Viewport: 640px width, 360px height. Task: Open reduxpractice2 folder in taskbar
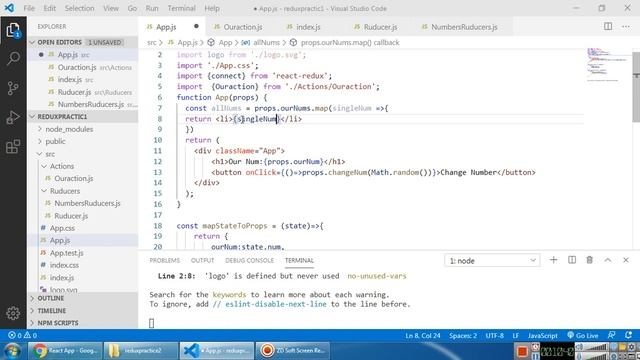coord(141,351)
